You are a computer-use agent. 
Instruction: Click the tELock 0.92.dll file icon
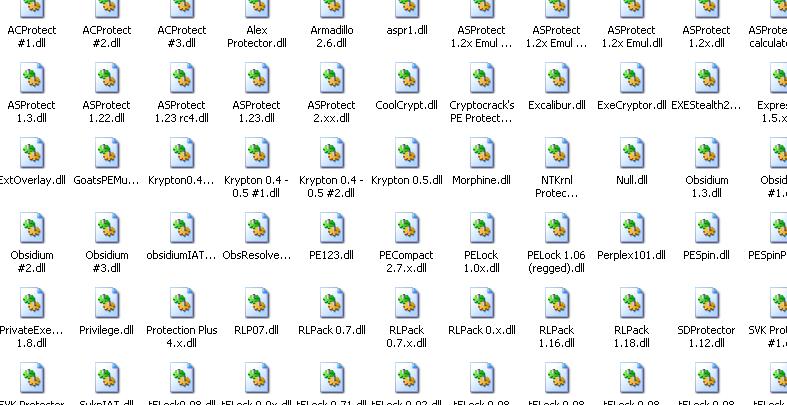point(407,378)
